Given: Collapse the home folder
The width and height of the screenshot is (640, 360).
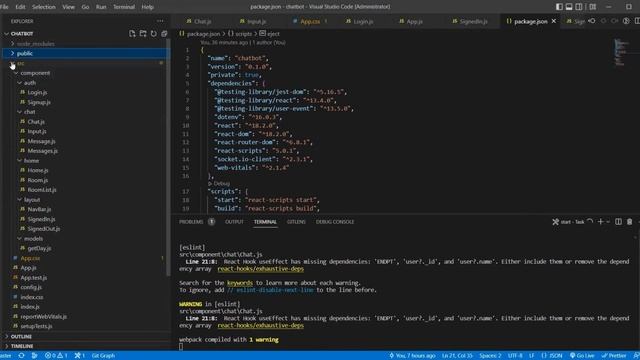Looking at the screenshot, I should point(86,160).
